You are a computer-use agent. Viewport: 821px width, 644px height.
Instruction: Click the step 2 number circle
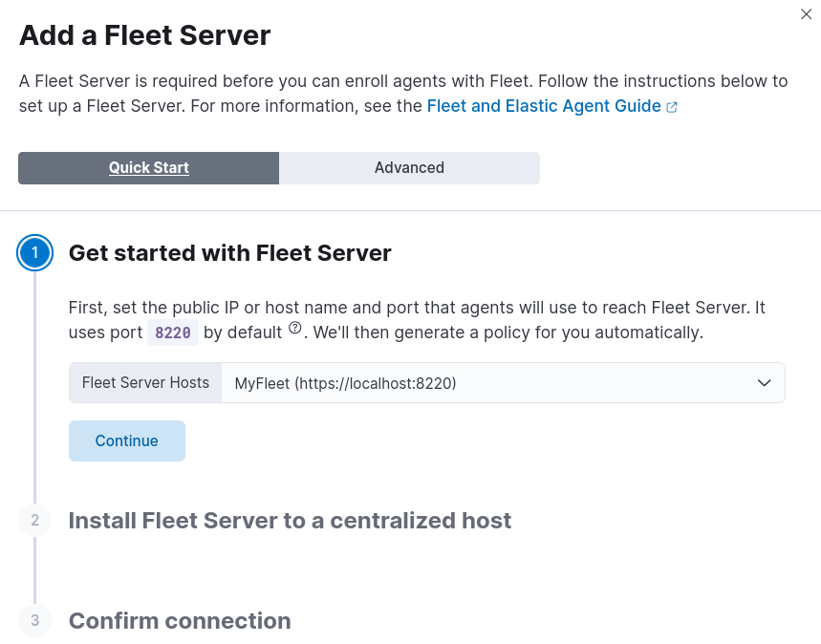coord(35,521)
